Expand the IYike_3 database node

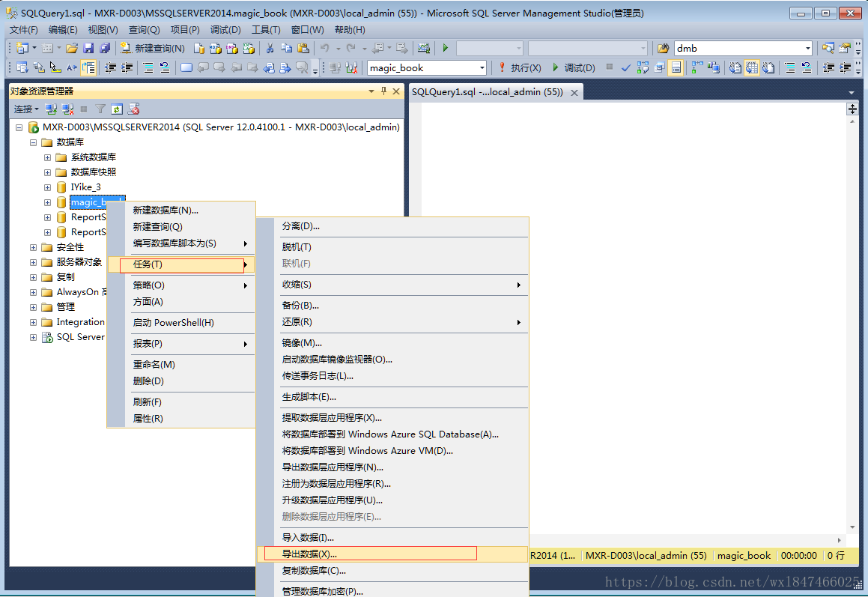pos(48,187)
